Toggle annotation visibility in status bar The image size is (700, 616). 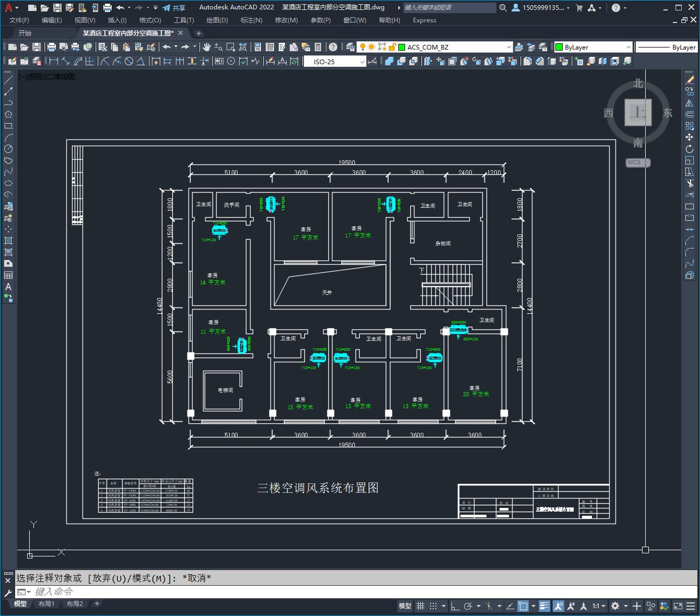click(x=559, y=606)
